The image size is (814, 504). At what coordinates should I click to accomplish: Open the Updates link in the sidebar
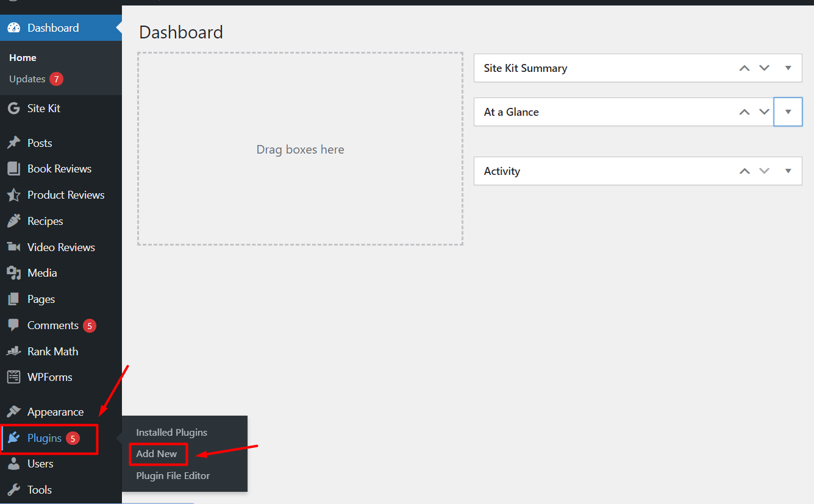click(x=27, y=79)
